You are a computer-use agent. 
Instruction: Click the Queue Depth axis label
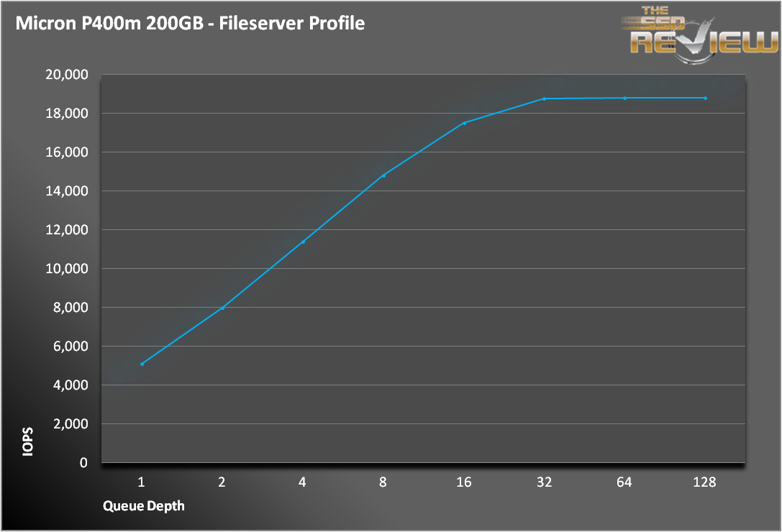[144, 506]
